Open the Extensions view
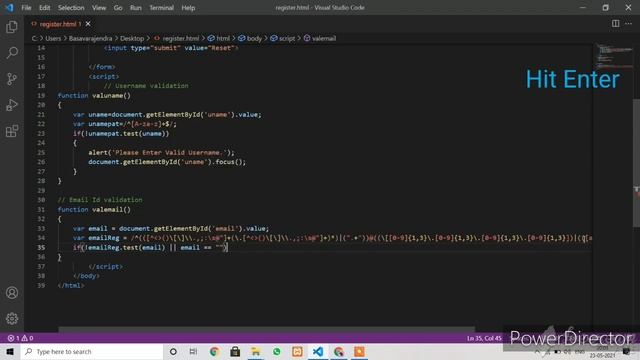Viewport: 640px width, 360px height. click(12, 131)
